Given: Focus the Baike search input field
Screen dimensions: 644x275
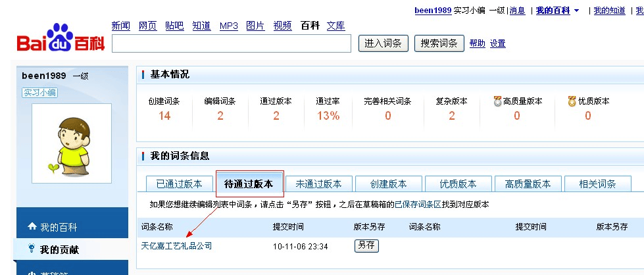Looking at the screenshot, I should coord(231,43).
